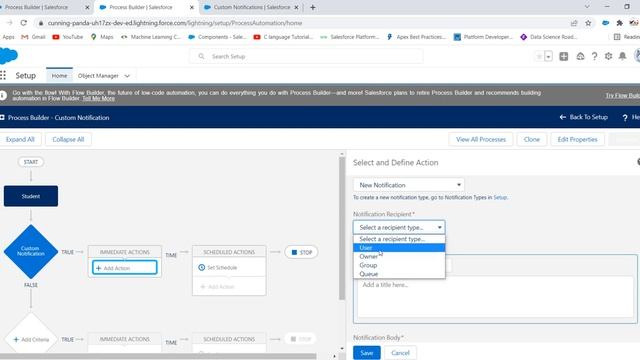Image resolution: width=640 pixels, height=360 pixels.
Task: Click the Tell Me More link
Action: tap(98, 98)
